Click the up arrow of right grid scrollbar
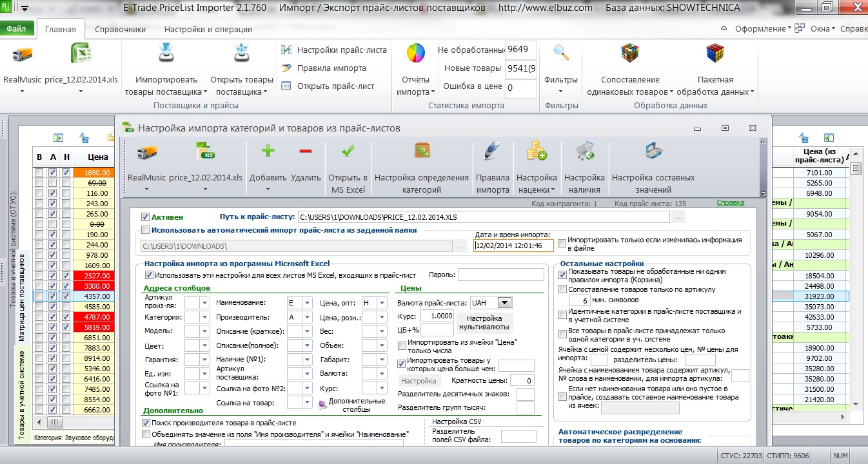Screen dimensions: 868x464 pos(856,155)
